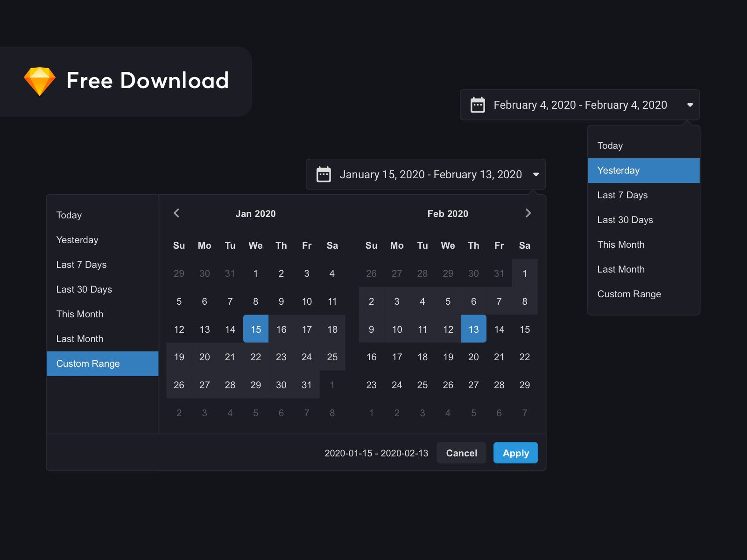Select Yesterday in the right preset menu

[618, 170]
